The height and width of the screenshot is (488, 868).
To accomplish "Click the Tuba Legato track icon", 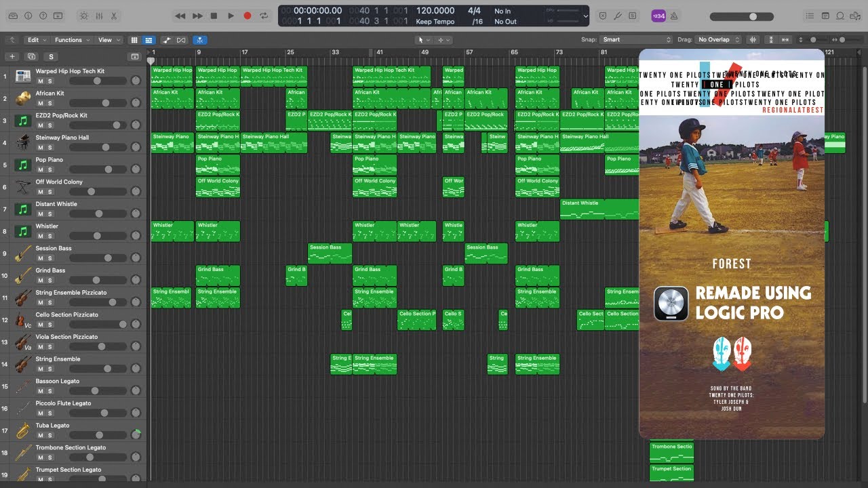I will pos(23,430).
